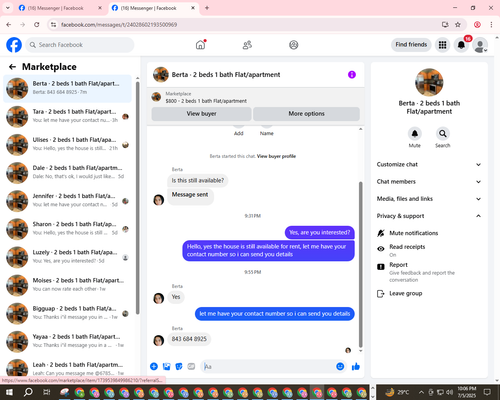The width and height of the screenshot is (500, 400).
Task: Open Ulises conversation in Marketplace list
Action: [x=67, y=145]
